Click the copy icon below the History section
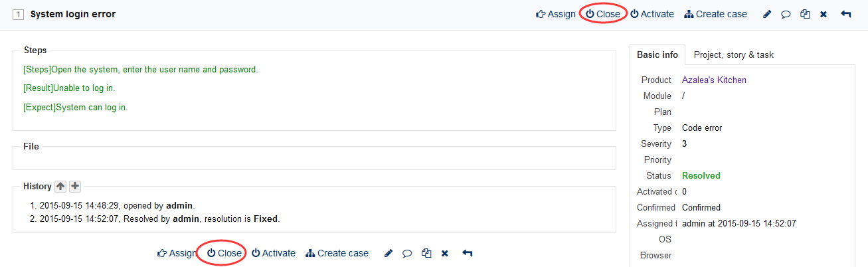 (426, 253)
